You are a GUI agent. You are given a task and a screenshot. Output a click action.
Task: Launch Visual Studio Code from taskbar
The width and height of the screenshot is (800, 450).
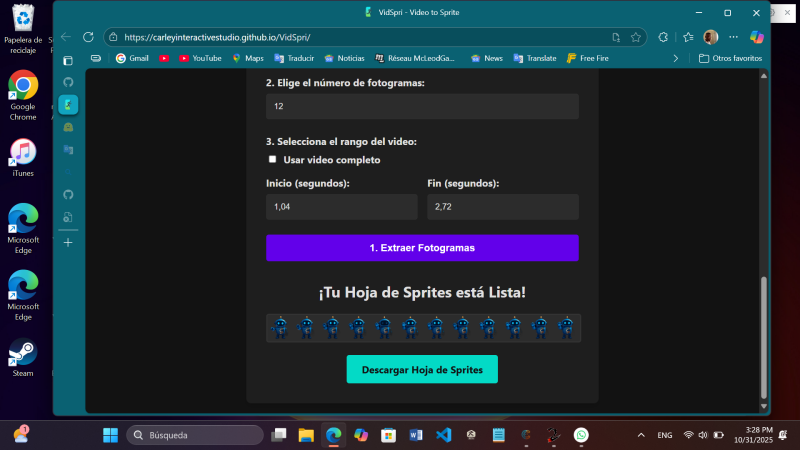click(444, 435)
